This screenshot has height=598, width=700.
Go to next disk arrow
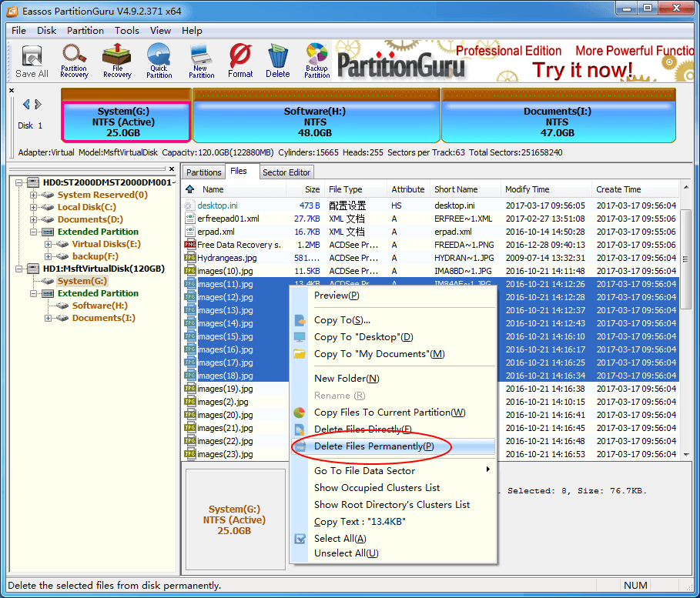(x=38, y=105)
